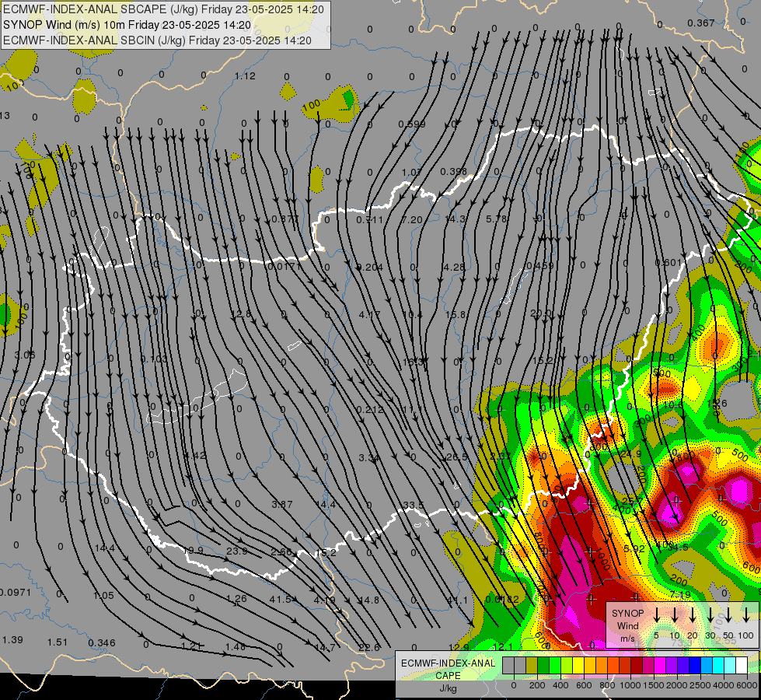
Task: Pick the white swatch at legend end
Action: 741,665
